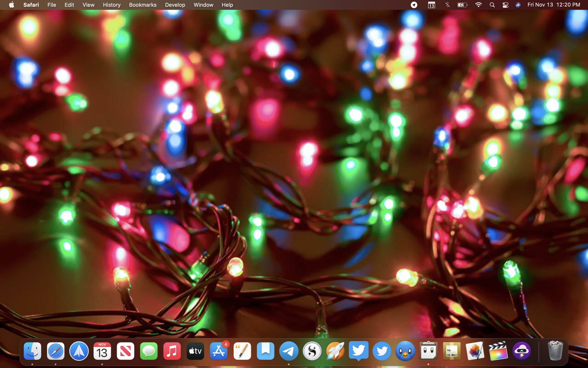Launch the blue bookmark journal app
Image resolution: width=588 pixels, height=368 pixels.
[x=266, y=351]
